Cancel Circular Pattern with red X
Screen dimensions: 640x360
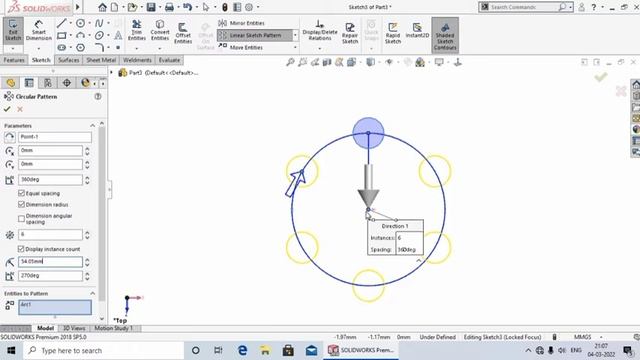20,109
